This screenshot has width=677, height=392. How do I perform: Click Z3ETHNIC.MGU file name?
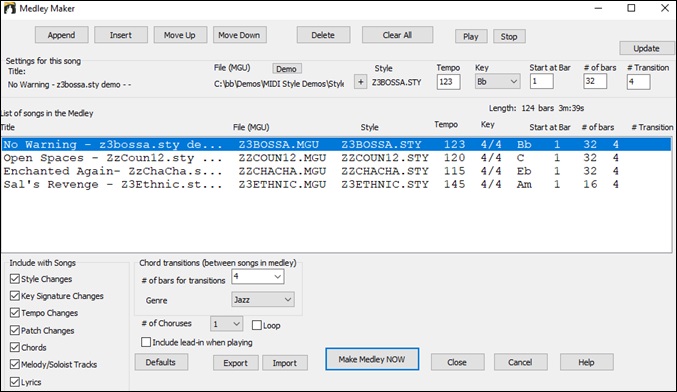pyautogui.click(x=282, y=184)
